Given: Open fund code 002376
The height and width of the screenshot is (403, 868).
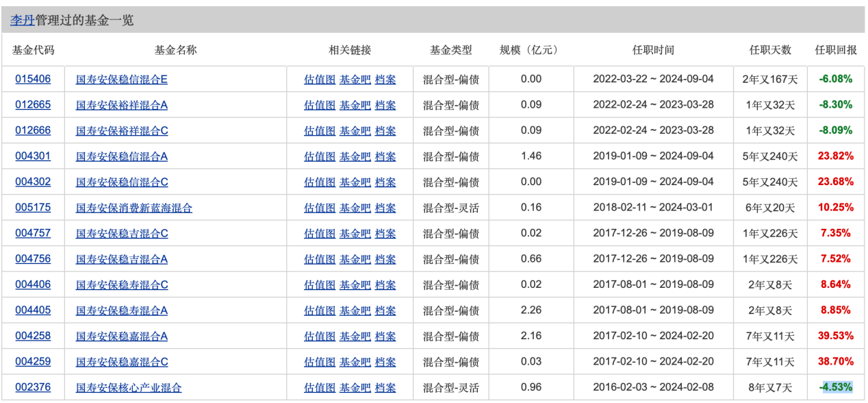Looking at the screenshot, I should (33, 387).
